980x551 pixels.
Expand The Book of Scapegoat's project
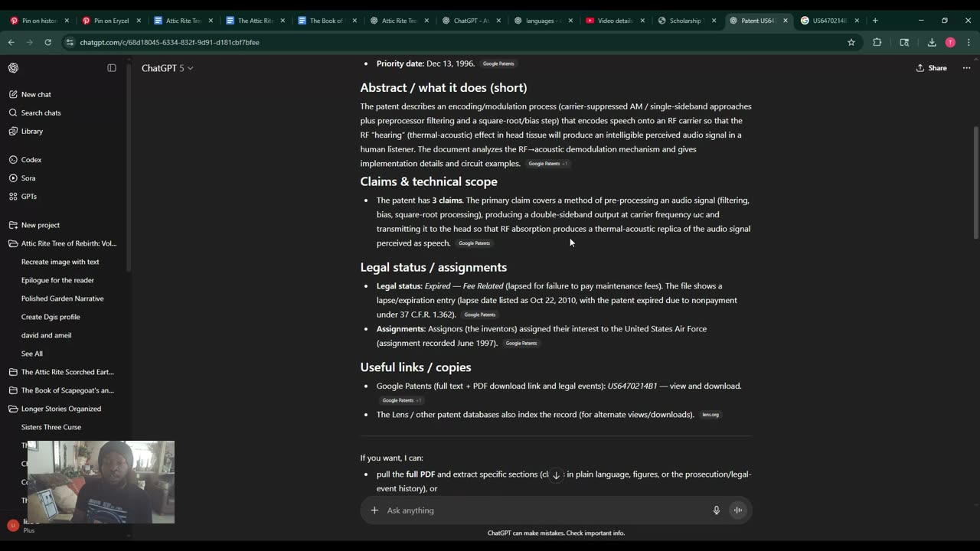(x=63, y=390)
